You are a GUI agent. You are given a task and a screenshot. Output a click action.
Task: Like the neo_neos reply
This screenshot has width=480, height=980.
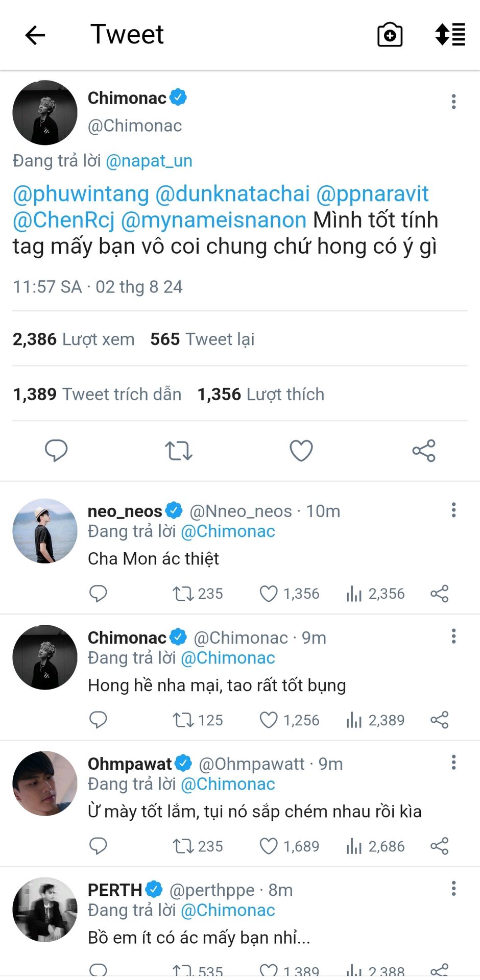269,594
